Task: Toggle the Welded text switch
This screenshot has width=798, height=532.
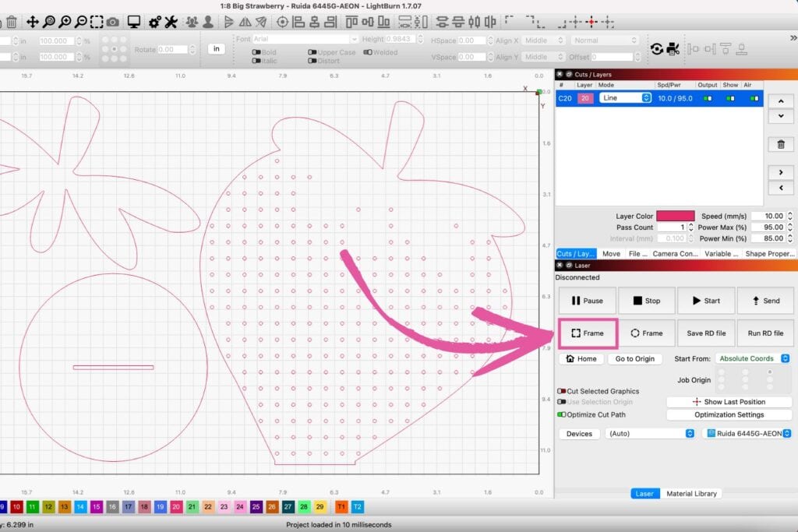Action: tap(368, 52)
